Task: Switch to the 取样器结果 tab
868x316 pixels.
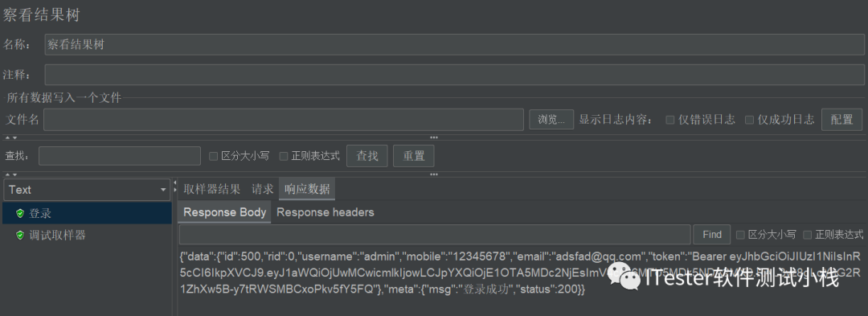Action: [x=211, y=189]
